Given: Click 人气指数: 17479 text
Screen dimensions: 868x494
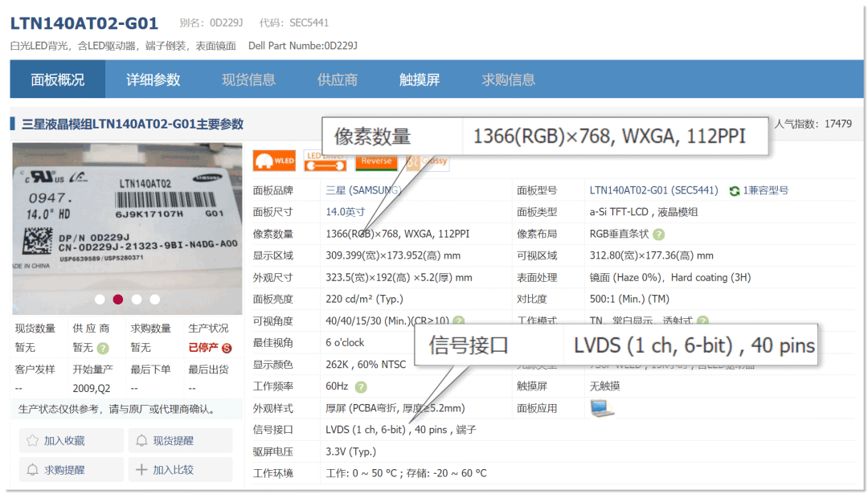Looking at the screenshot, I should point(813,124).
